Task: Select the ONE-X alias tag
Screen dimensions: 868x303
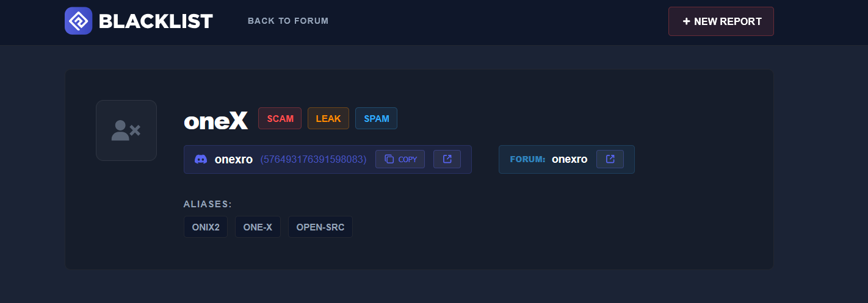Action: pyautogui.click(x=258, y=227)
